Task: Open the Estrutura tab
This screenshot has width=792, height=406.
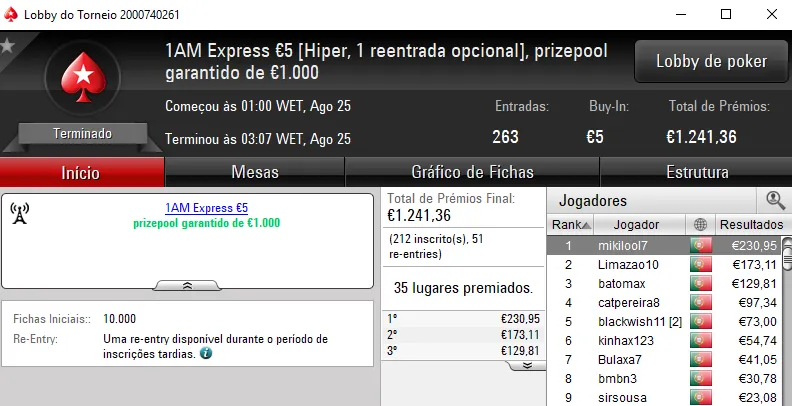Action: [697, 172]
